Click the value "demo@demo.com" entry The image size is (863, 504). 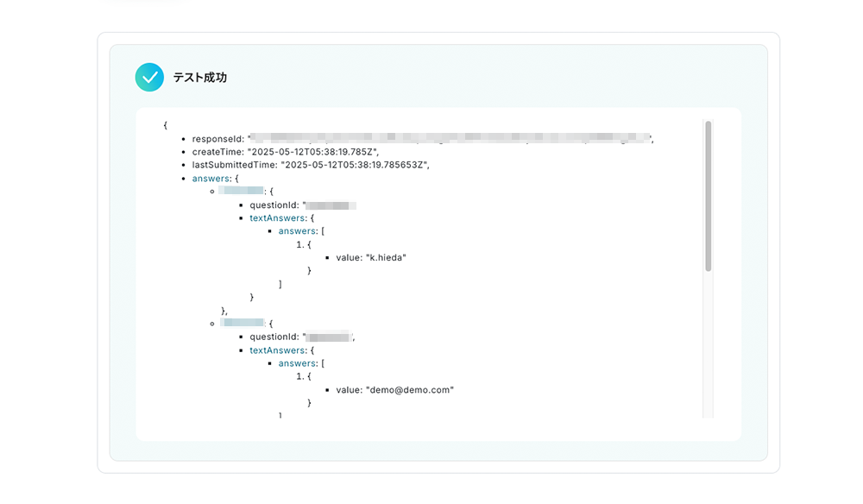pos(394,389)
